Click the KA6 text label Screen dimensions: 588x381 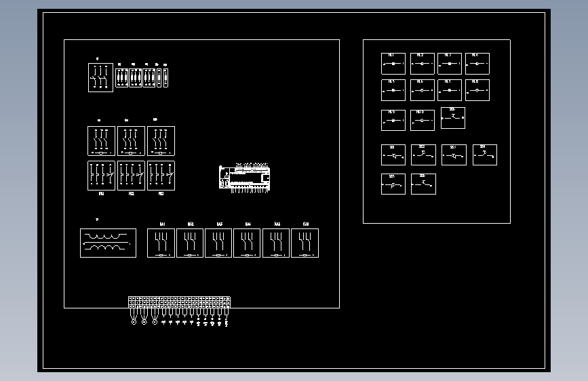(306, 224)
